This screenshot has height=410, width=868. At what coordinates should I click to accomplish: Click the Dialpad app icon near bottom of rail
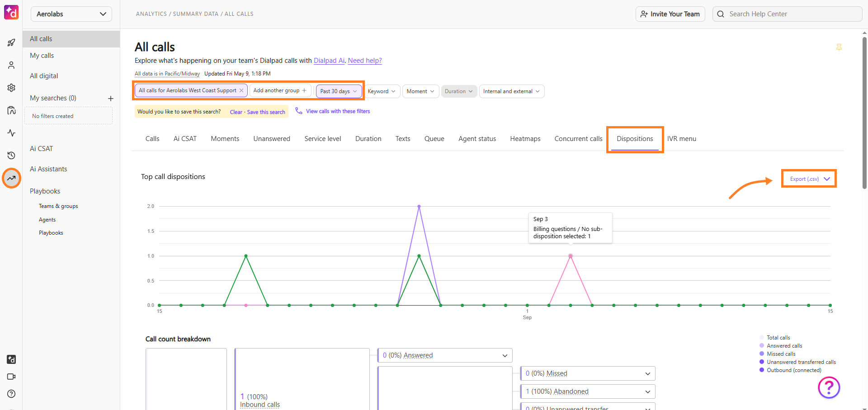point(11,359)
